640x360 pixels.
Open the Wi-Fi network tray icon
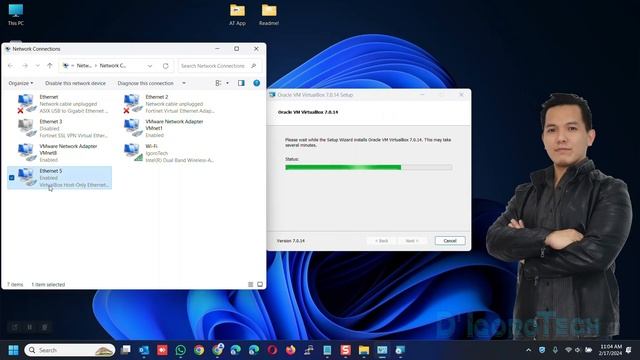click(568, 350)
